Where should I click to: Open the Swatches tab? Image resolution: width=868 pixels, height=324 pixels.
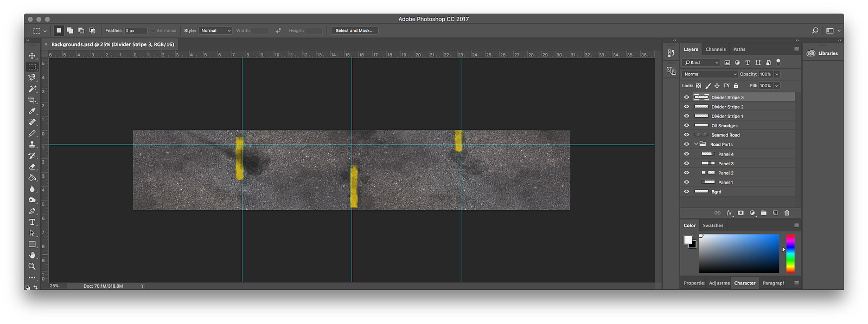tap(713, 225)
